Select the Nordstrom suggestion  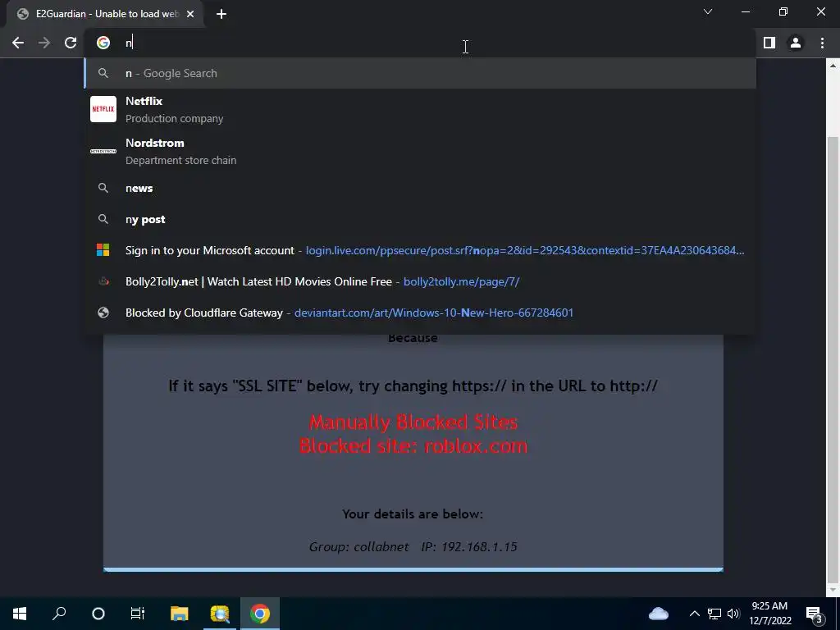[x=421, y=151]
